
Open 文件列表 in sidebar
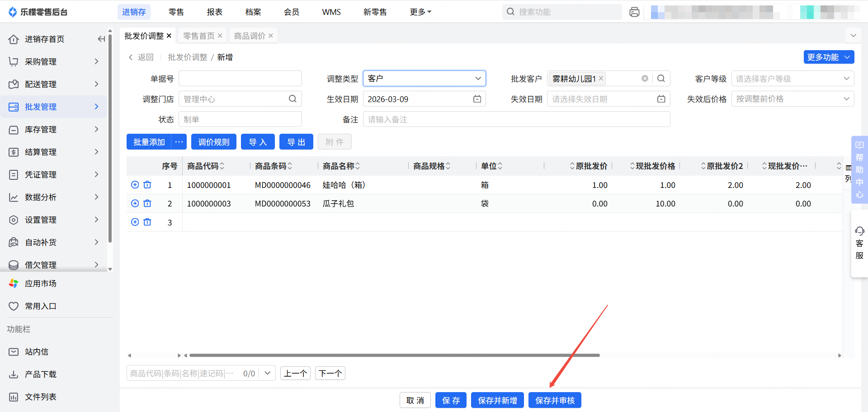coord(41,397)
